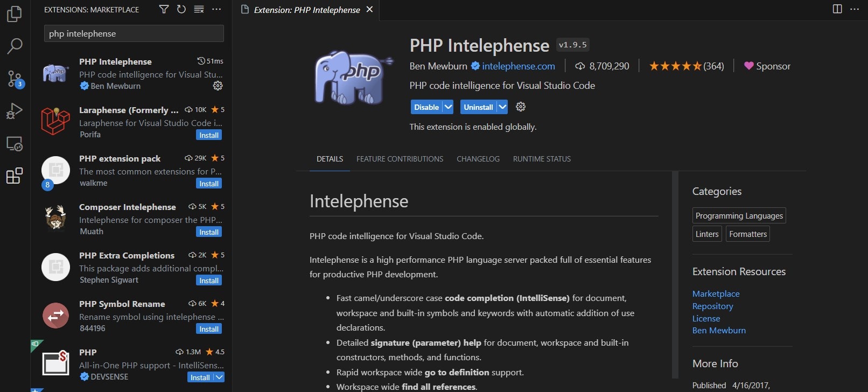Open the intelephense.com publisher link

(519, 66)
